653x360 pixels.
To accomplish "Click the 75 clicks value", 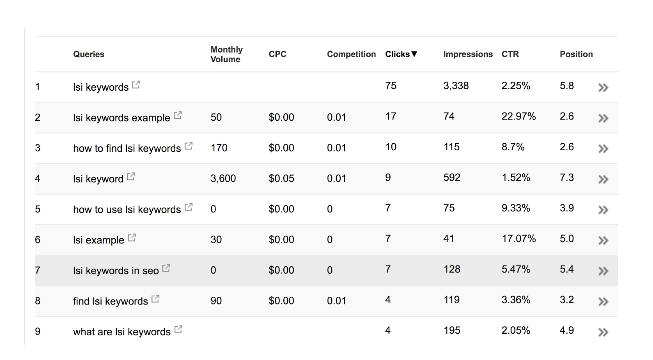I will tap(391, 86).
